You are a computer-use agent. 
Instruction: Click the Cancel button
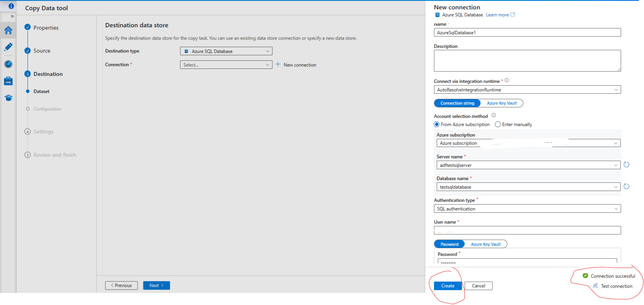click(x=479, y=286)
